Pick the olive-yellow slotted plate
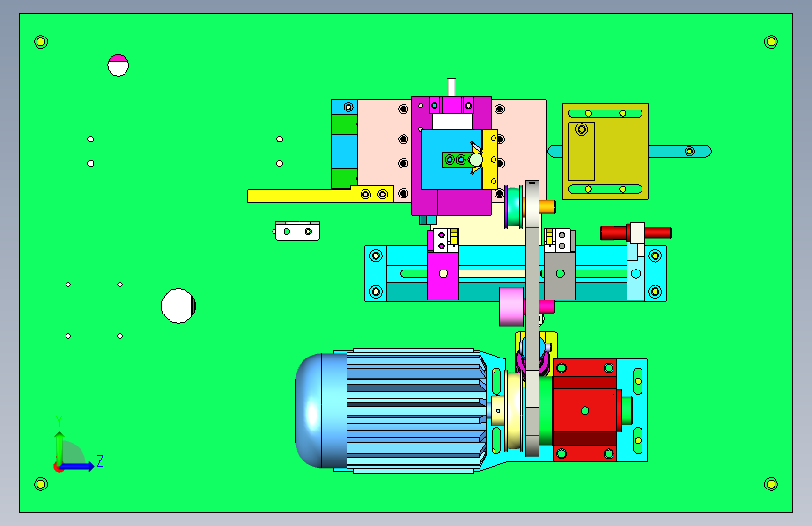The width and height of the screenshot is (812, 526). coord(605,152)
